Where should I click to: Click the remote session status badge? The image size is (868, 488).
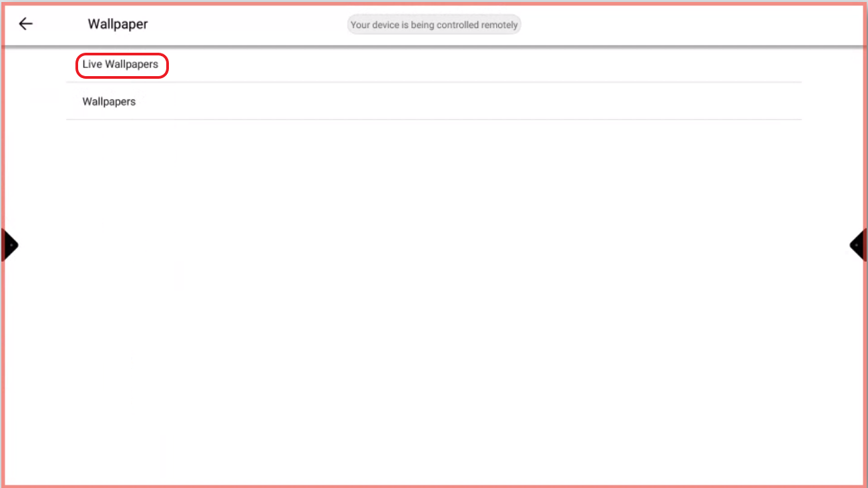pyautogui.click(x=434, y=25)
